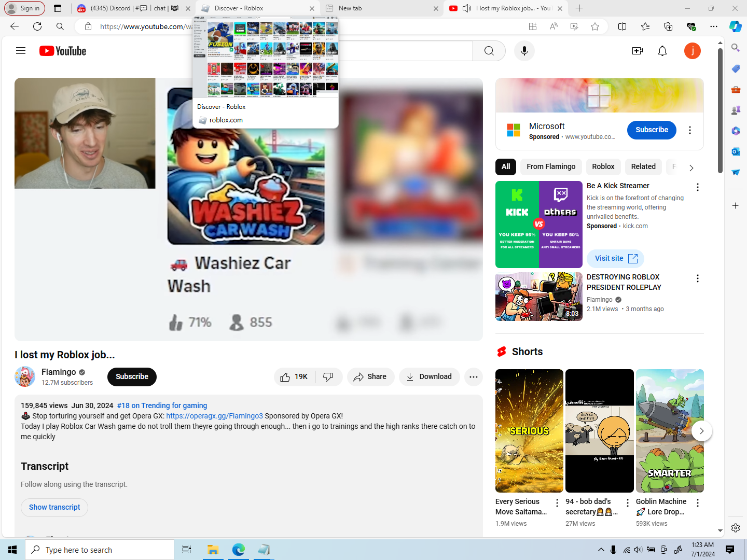Viewport: 747px width, 560px height.
Task: Open the Edge sidebar Games icon
Action: point(736,110)
